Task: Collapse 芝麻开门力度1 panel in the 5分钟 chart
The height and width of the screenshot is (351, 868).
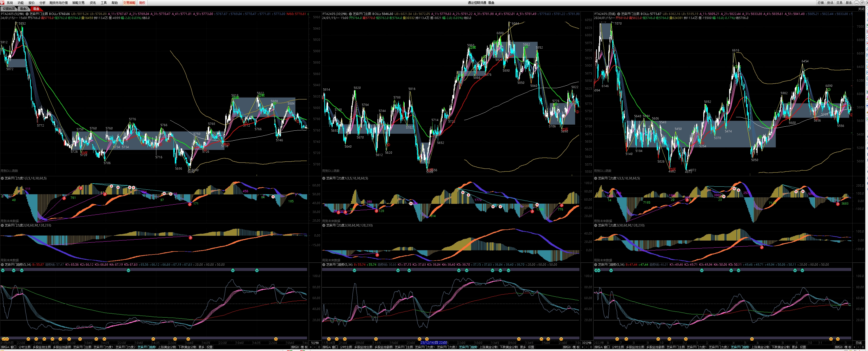Action: coord(2,178)
